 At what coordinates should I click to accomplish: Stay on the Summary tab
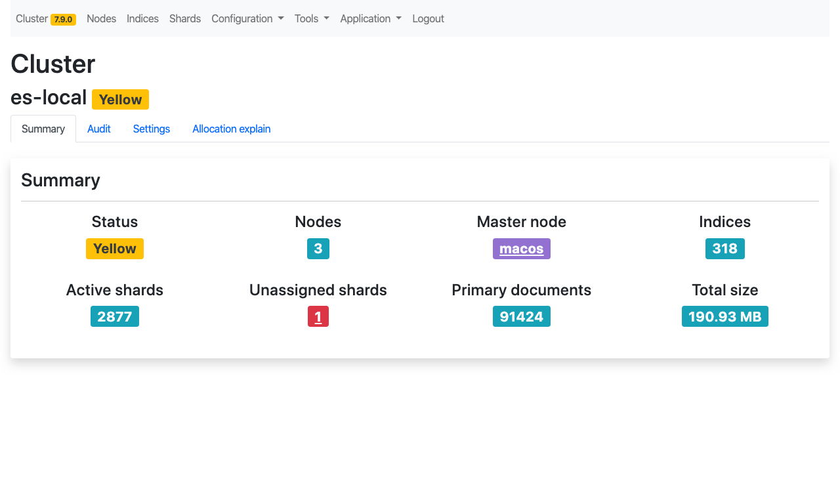tap(43, 129)
